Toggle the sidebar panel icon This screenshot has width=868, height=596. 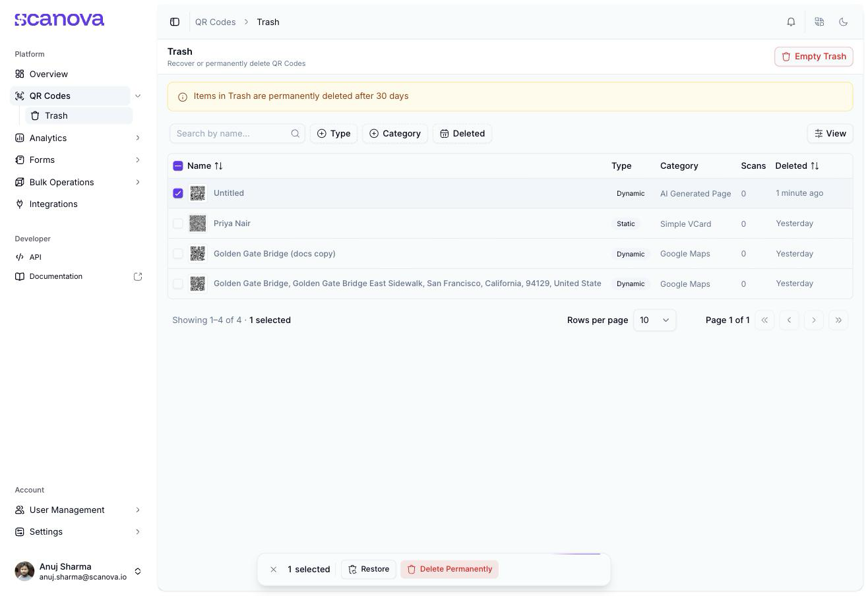(x=175, y=22)
